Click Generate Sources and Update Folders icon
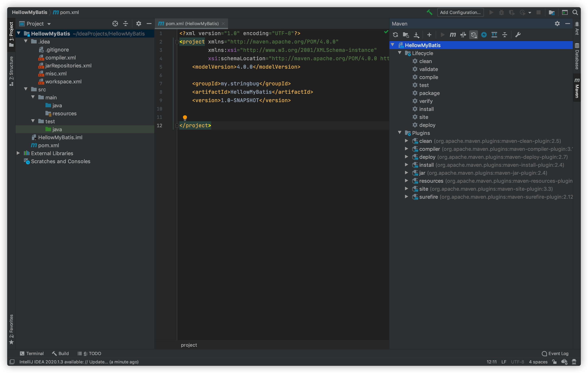 (x=406, y=35)
